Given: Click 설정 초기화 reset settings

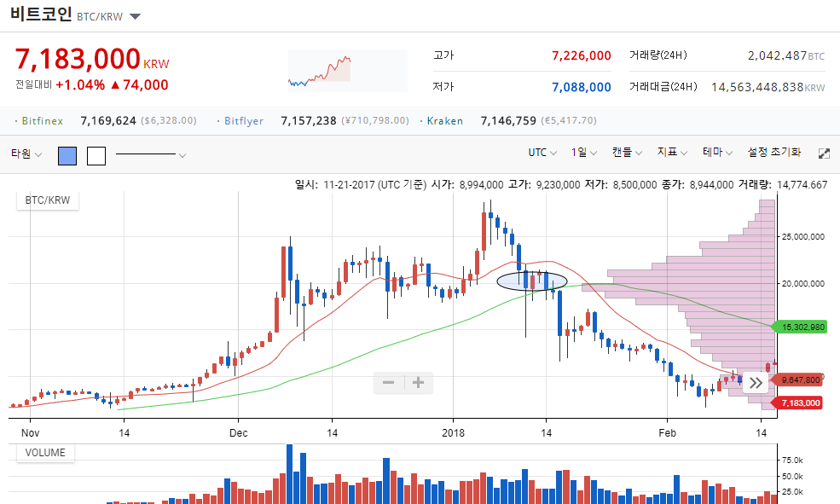Looking at the screenshot, I should pos(774,153).
